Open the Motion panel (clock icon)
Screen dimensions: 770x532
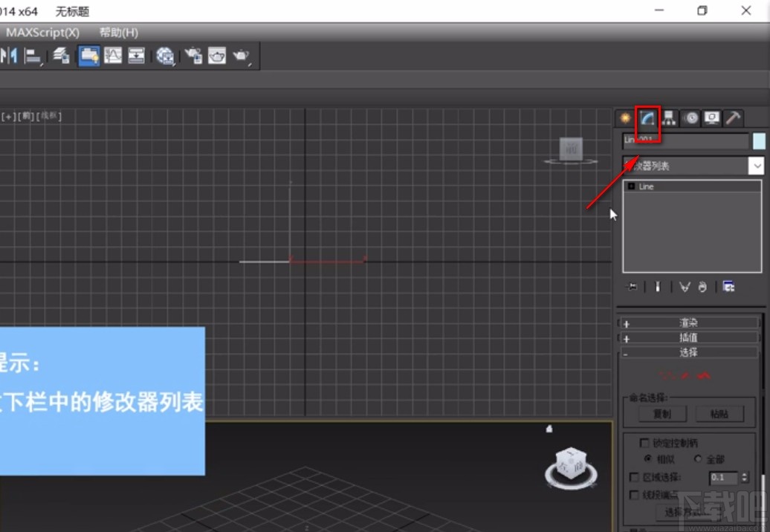tap(691, 117)
